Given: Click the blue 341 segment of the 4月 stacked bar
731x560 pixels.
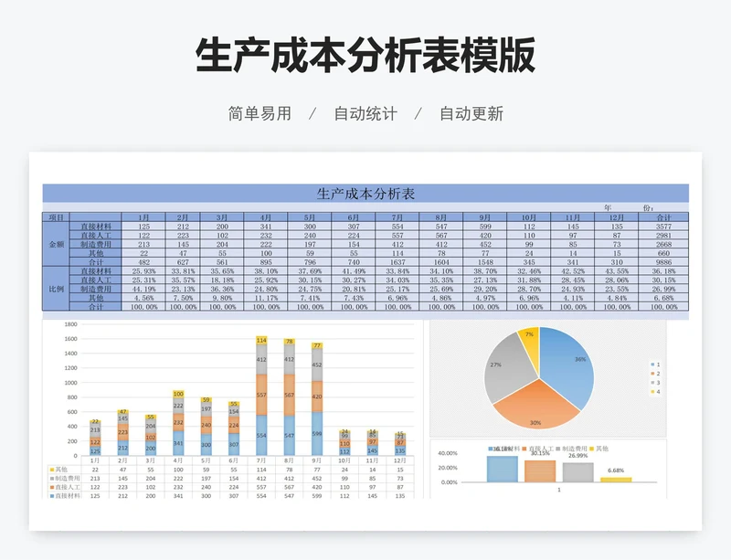Looking at the screenshot, I should coord(178,443).
